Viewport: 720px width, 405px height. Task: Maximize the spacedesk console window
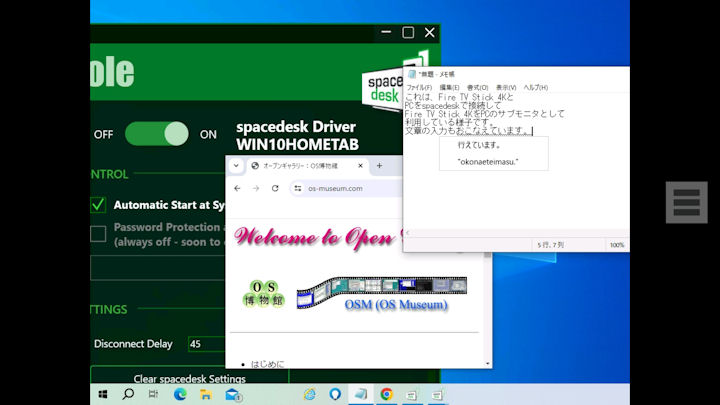pyautogui.click(x=408, y=33)
